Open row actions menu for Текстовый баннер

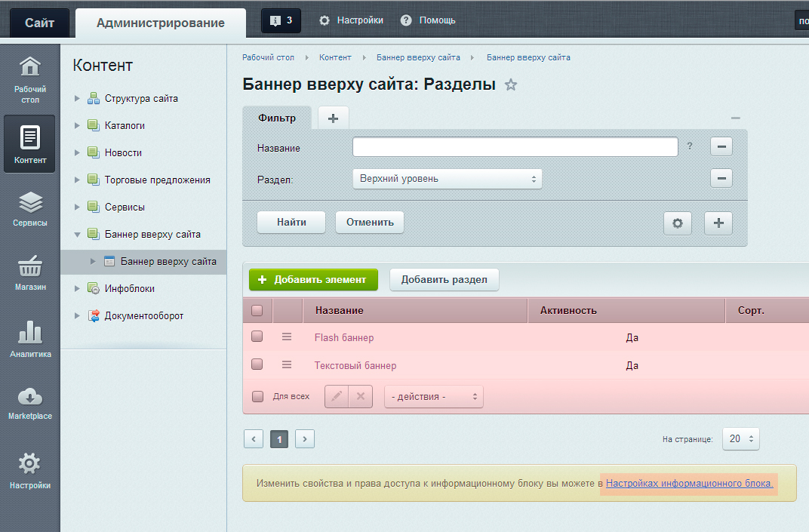[x=287, y=364]
